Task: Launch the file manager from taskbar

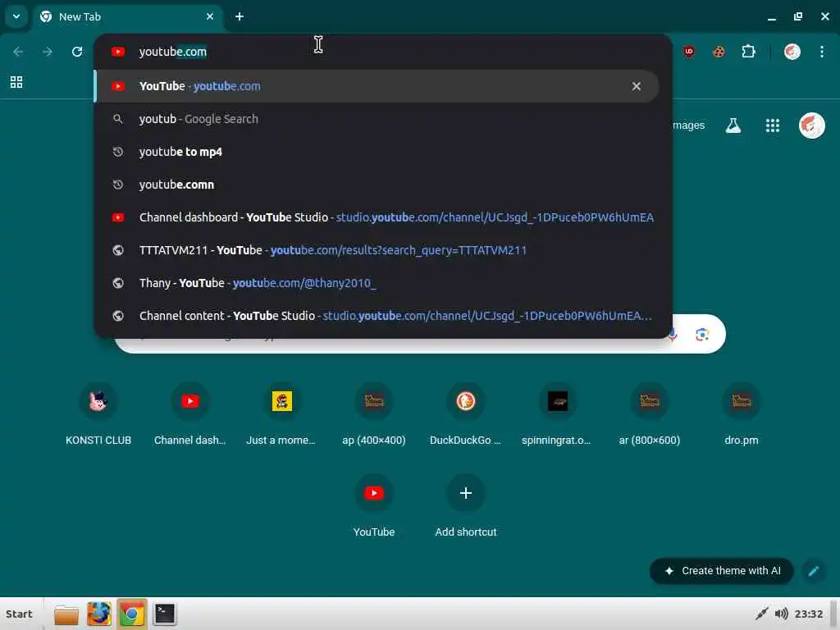Action: click(x=66, y=614)
